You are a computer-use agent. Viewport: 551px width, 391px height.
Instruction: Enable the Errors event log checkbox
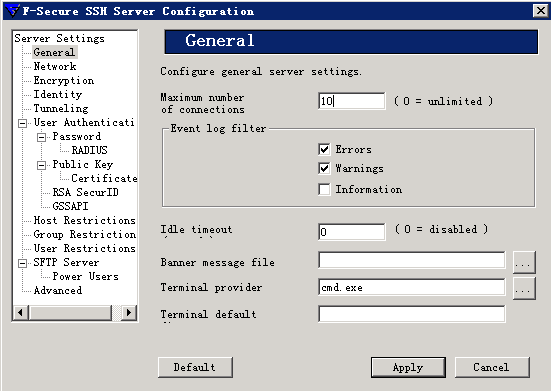tap(324, 149)
